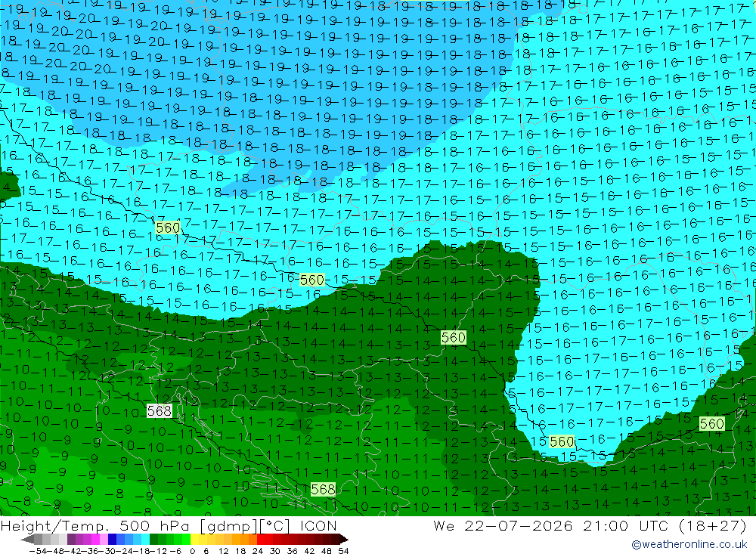Viewport: 756px width, 554px height.
Task: Click the 'UTC' text
Action: tap(654, 525)
